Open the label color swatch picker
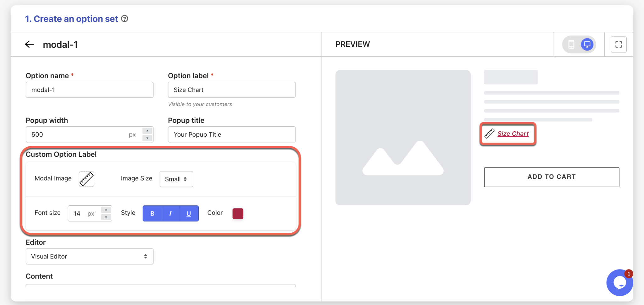Screen dimensions: 644x305 [x=237, y=213]
